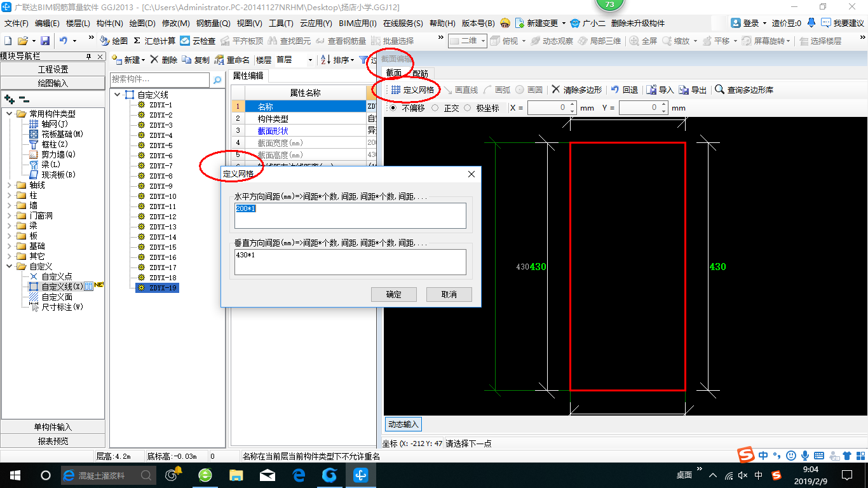
Task: Collapse 自定义 category in navigation tree
Action: point(9,266)
